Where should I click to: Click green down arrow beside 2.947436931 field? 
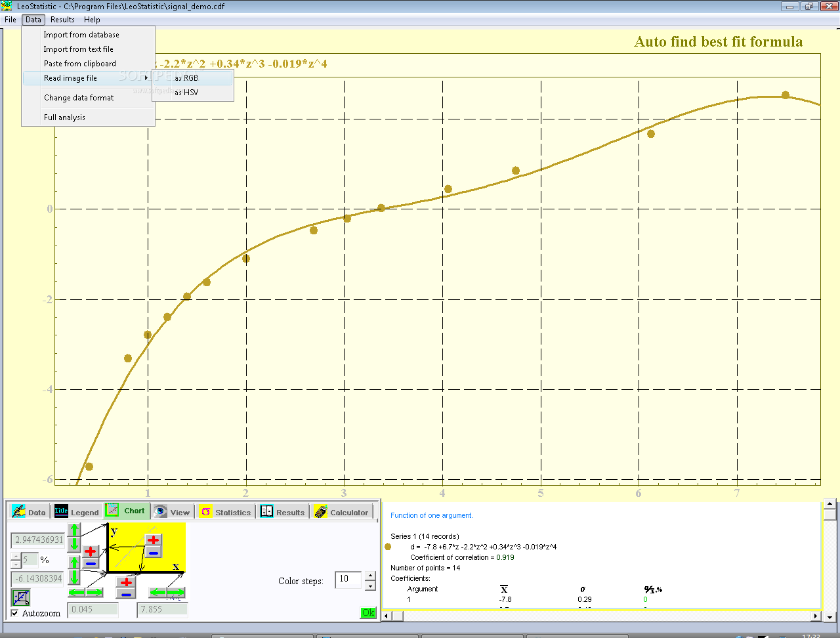[74, 545]
